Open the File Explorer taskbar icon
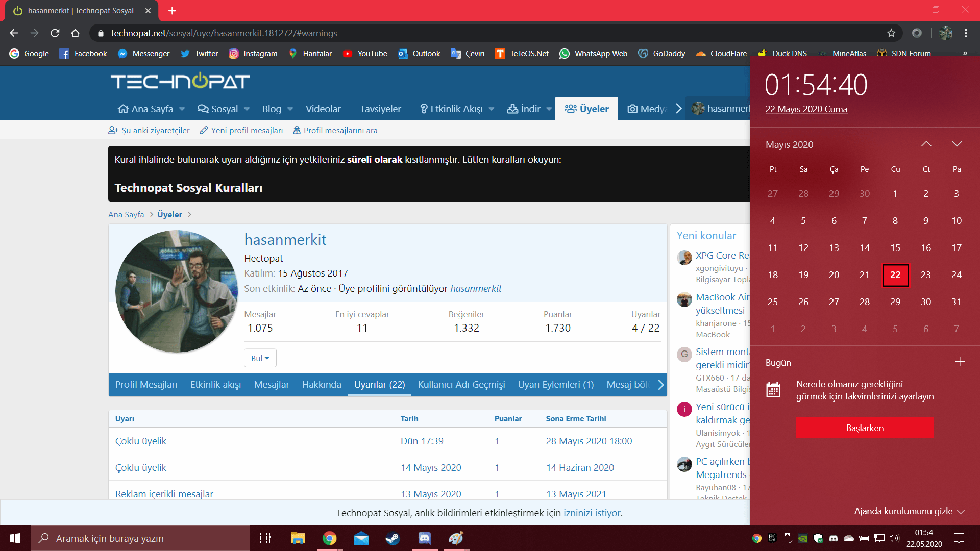 (x=298, y=538)
